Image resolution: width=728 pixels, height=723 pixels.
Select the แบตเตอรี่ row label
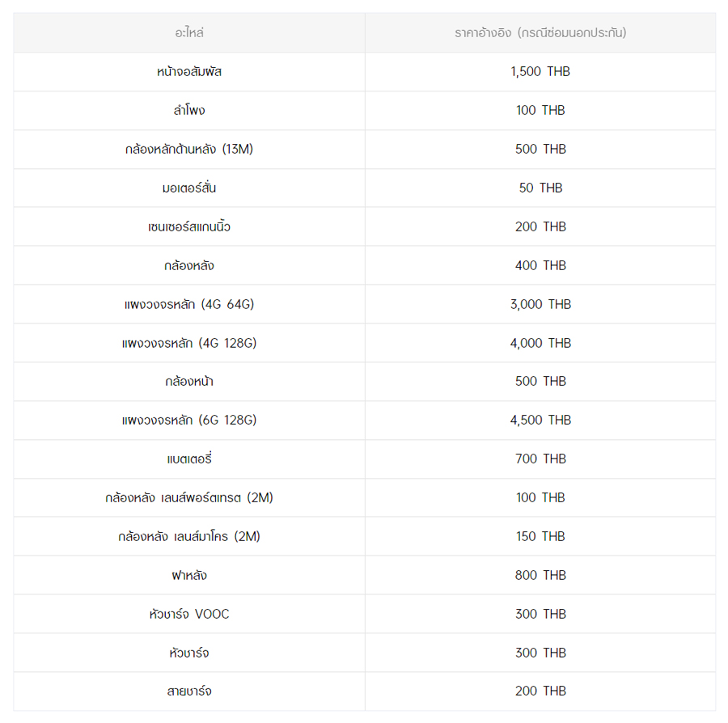pyautogui.click(x=189, y=459)
